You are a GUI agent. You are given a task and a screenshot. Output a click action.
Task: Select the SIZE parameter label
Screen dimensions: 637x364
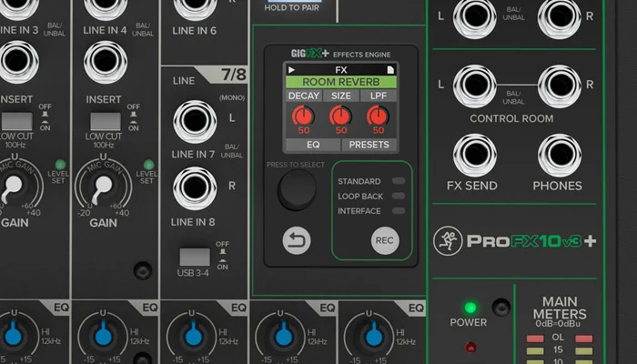click(341, 96)
